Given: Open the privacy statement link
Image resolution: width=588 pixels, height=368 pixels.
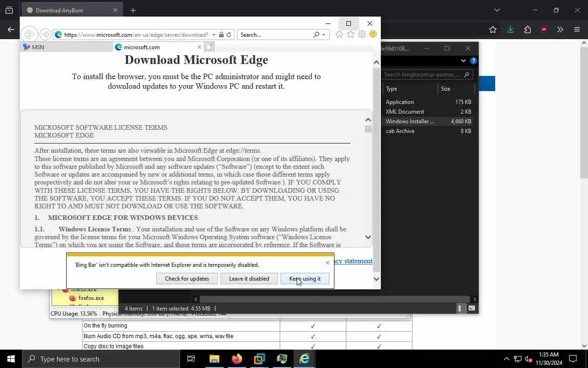Looking at the screenshot, I should pos(353,261).
